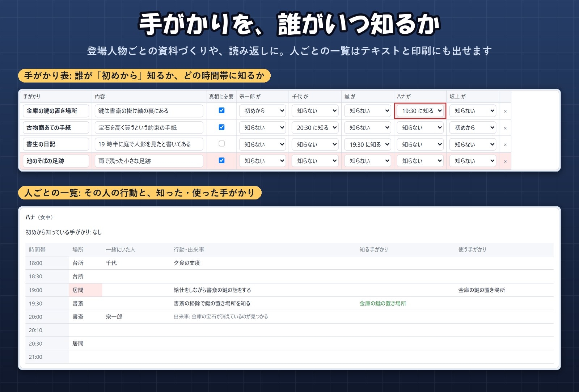Click the 時間帯 column header
The height and width of the screenshot is (392, 579).
click(x=37, y=250)
